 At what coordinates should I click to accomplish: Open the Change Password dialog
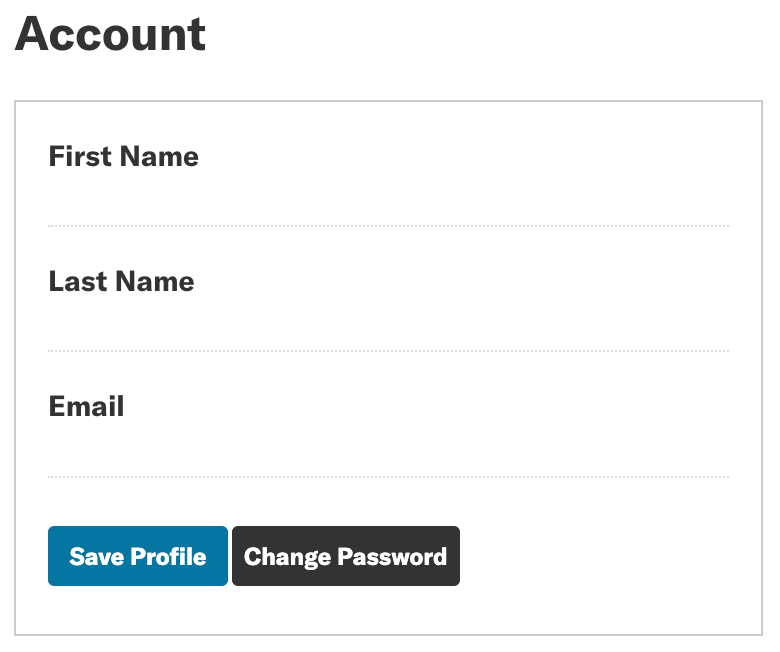click(x=345, y=556)
